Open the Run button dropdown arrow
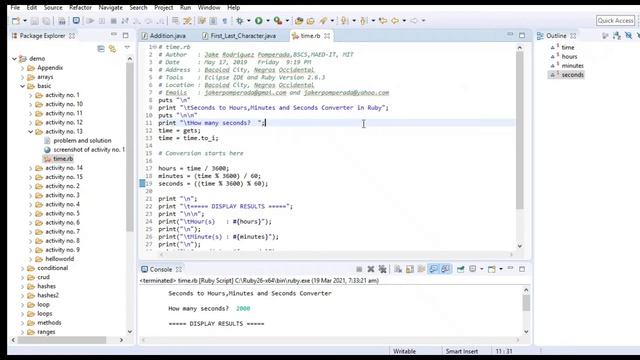Viewport: 640px width, 360px height. [268, 20]
